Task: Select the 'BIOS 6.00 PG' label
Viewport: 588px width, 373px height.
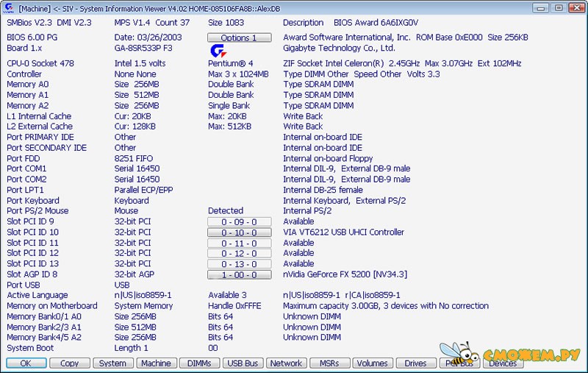Action: (x=32, y=38)
